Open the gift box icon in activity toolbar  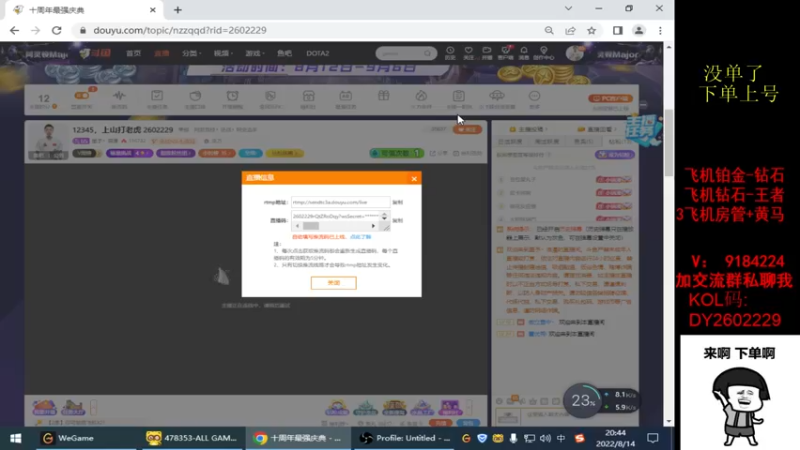(x=383, y=97)
